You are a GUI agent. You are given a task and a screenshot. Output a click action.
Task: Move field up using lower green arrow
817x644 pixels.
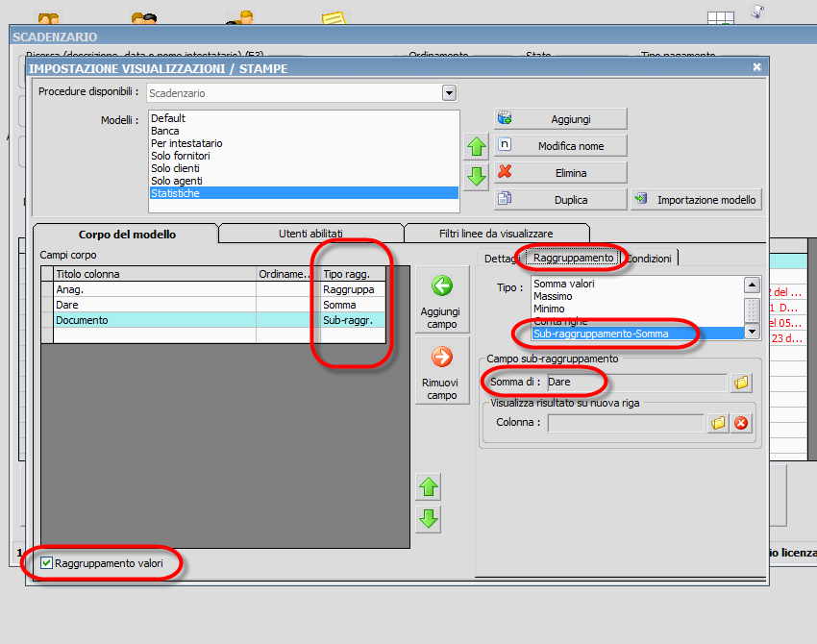[429, 487]
